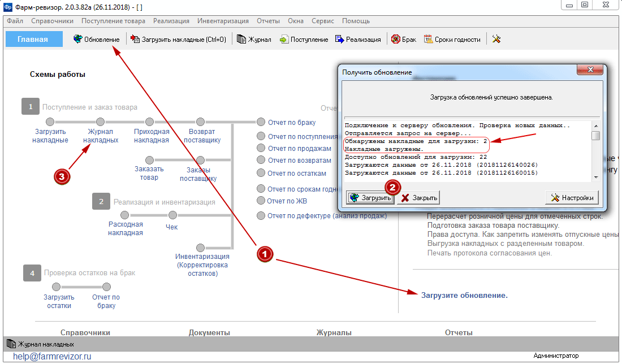Click the document icon in the bottom Журнал накладных bar
This screenshot has width=622, height=364.
point(11,344)
